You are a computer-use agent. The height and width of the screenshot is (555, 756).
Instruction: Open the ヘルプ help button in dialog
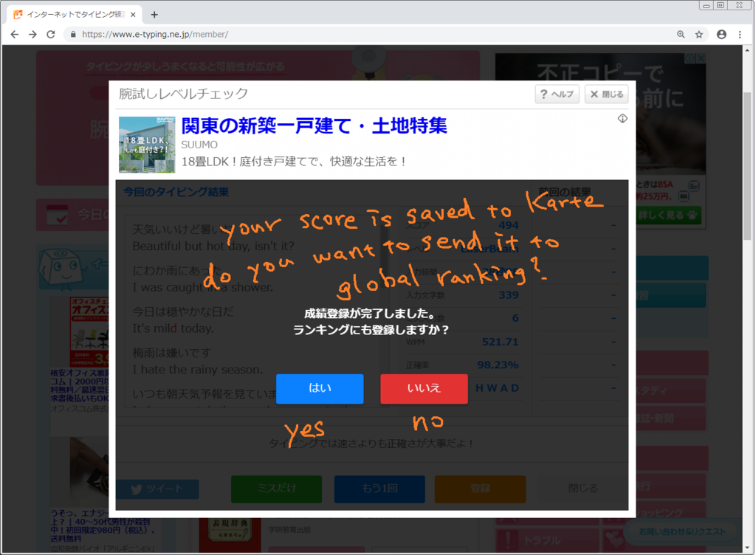pyautogui.click(x=557, y=94)
